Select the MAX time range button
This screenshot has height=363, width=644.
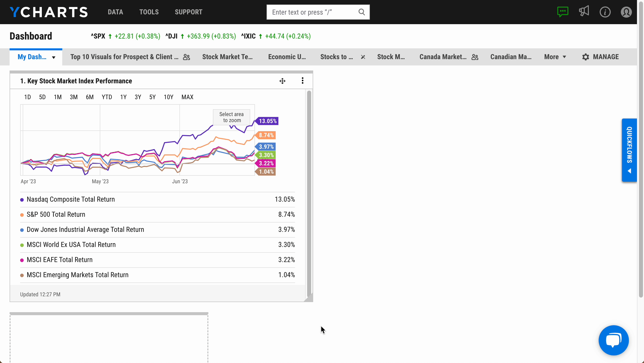[187, 97]
